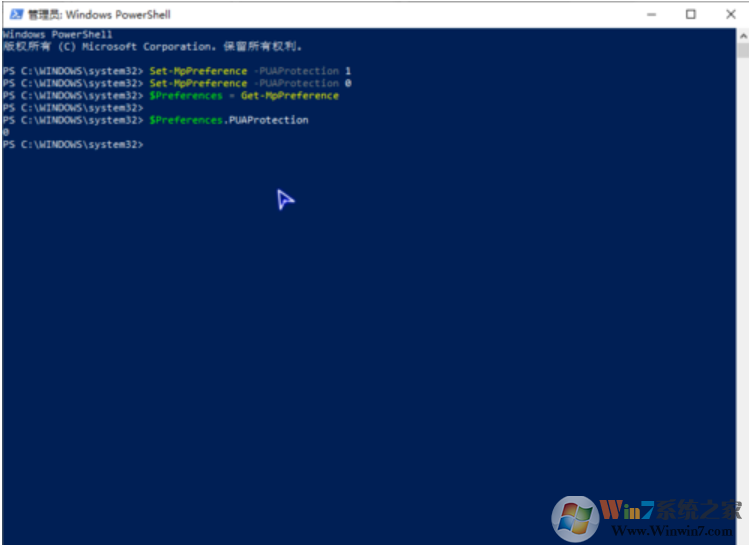Click the vertical scrollbar thumb

coord(743,50)
